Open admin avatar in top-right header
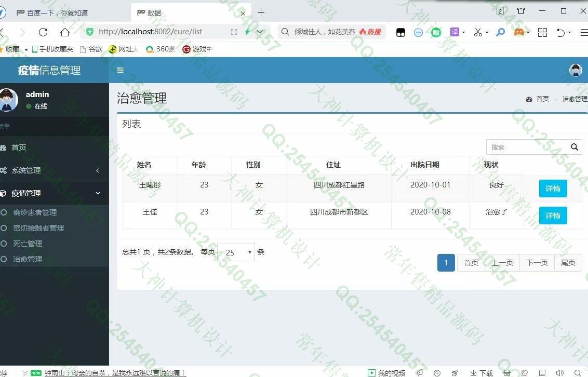 576,70
